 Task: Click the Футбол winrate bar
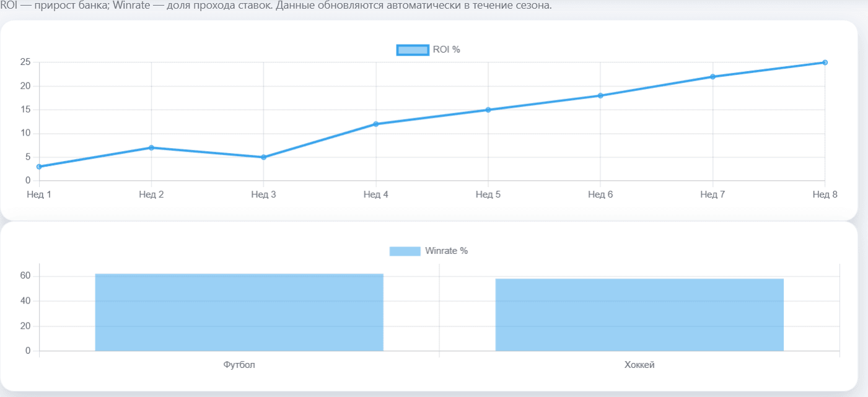(239, 312)
